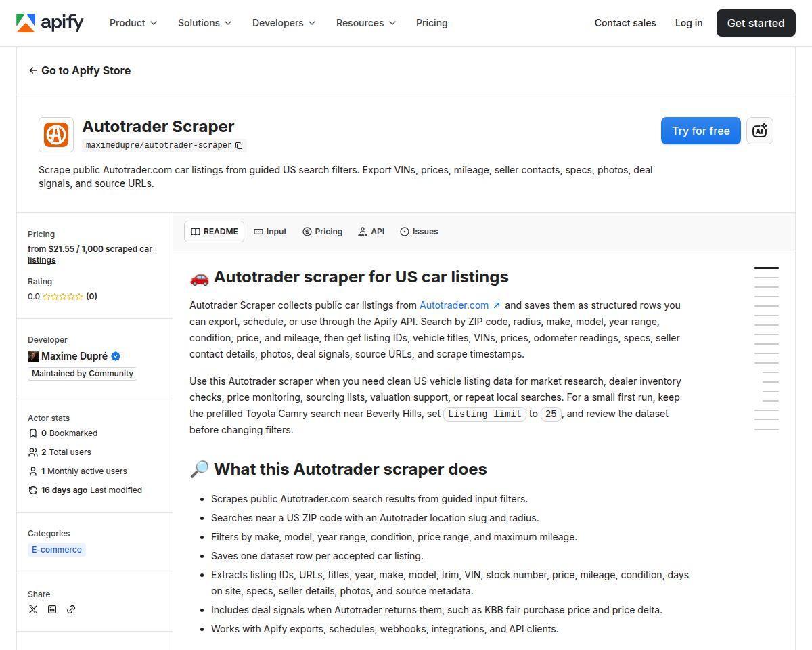The image size is (812, 650).
Task: Jump to first table-of-contents marker
Action: point(767,268)
